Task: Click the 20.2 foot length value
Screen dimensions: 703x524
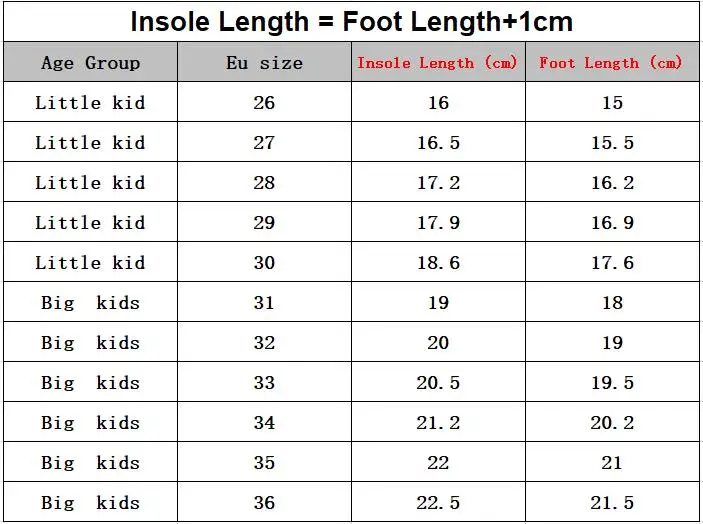Action: coord(612,423)
